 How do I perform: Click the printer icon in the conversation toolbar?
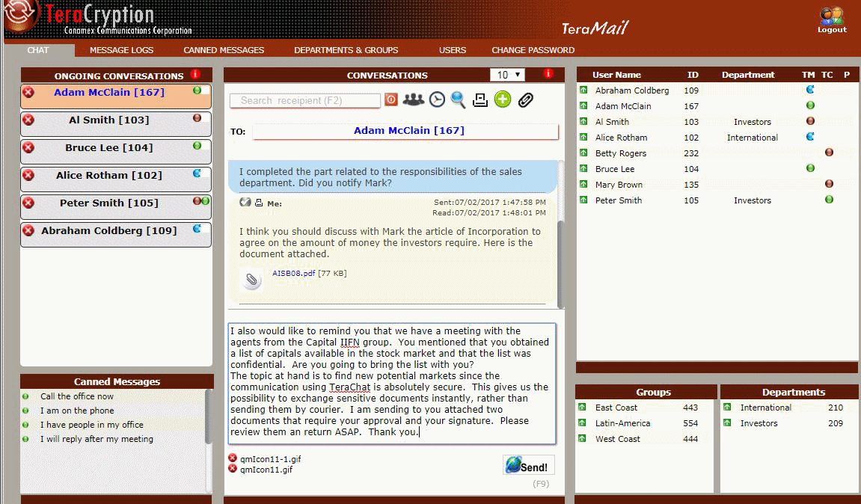[x=480, y=99]
